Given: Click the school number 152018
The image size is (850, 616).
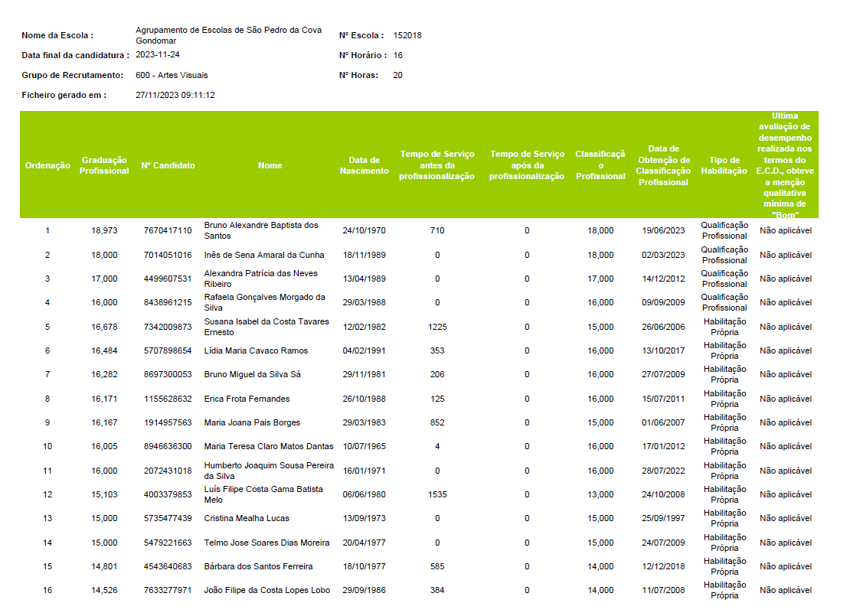Looking at the screenshot, I should (x=407, y=35).
